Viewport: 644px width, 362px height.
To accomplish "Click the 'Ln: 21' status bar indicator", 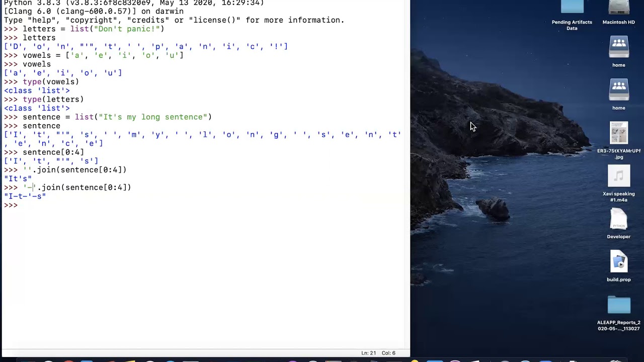I will pos(369,353).
